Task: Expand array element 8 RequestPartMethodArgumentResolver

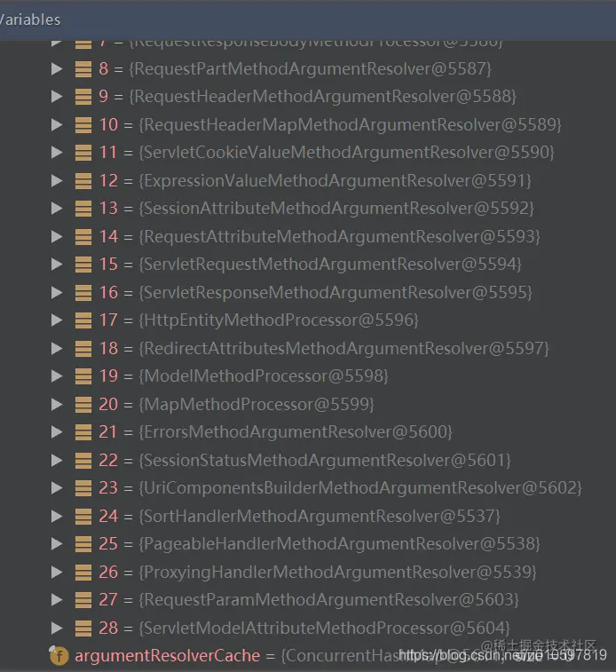Action: coord(57,68)
